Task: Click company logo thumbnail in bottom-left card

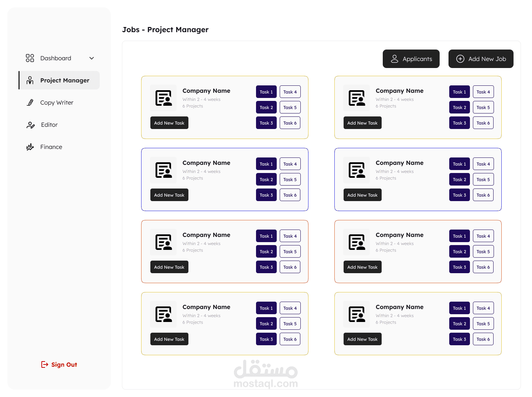Action: 163,314
